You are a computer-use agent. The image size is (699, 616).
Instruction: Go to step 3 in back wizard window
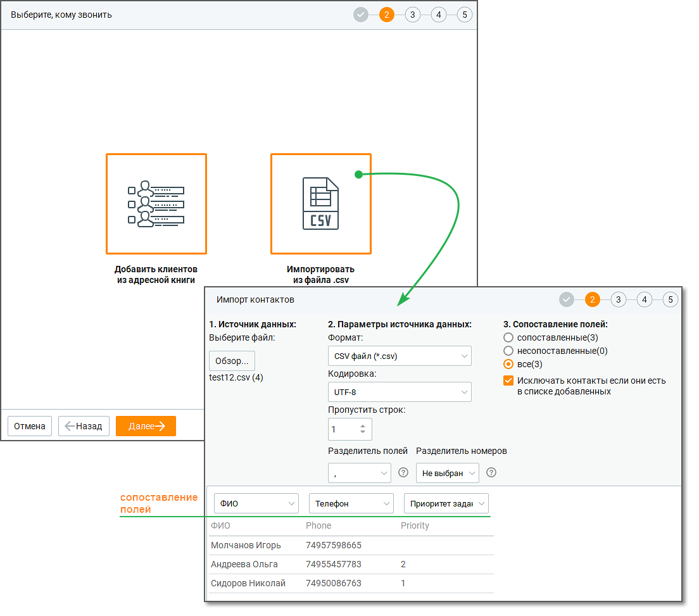412,15
